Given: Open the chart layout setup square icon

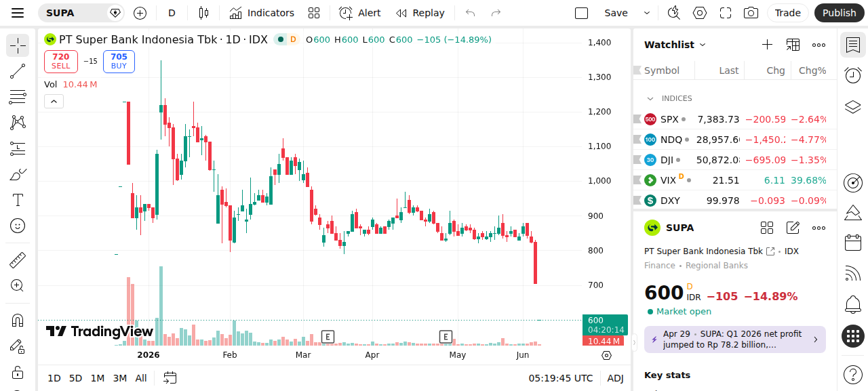Looking at the screenshot, I should click(x=581, y=13).
